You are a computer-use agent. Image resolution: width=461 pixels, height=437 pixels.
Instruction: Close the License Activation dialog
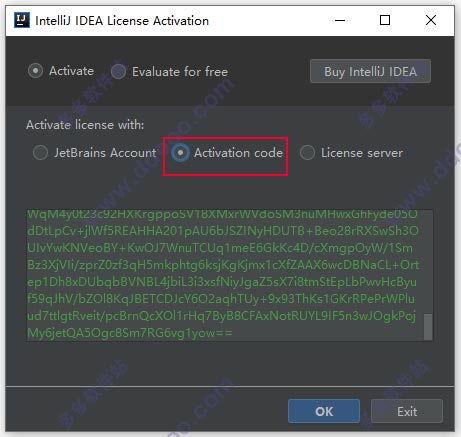click(x=431, y=20)
